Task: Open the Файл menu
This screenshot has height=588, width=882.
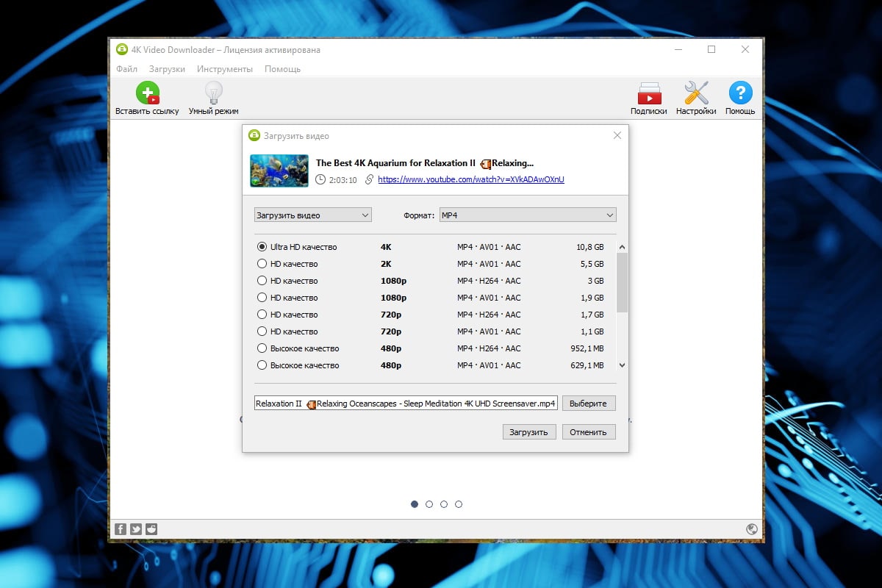Action: [x=126, y=69]
